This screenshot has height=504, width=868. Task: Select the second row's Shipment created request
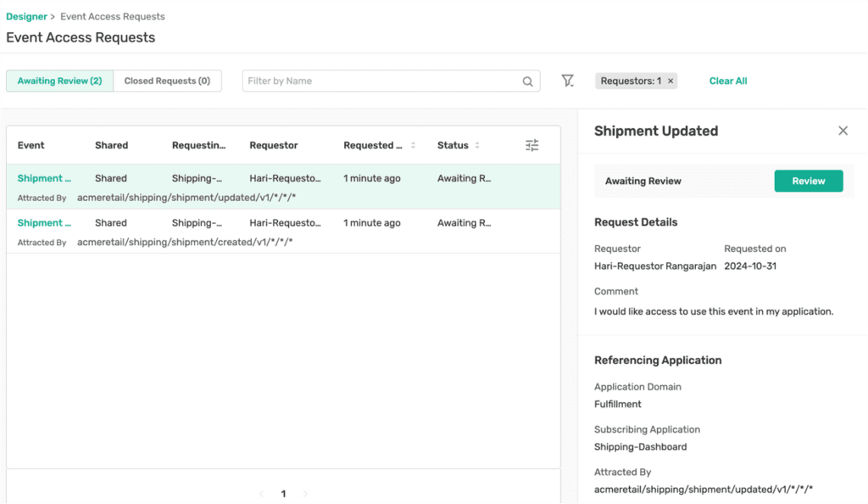pos(42,222)
